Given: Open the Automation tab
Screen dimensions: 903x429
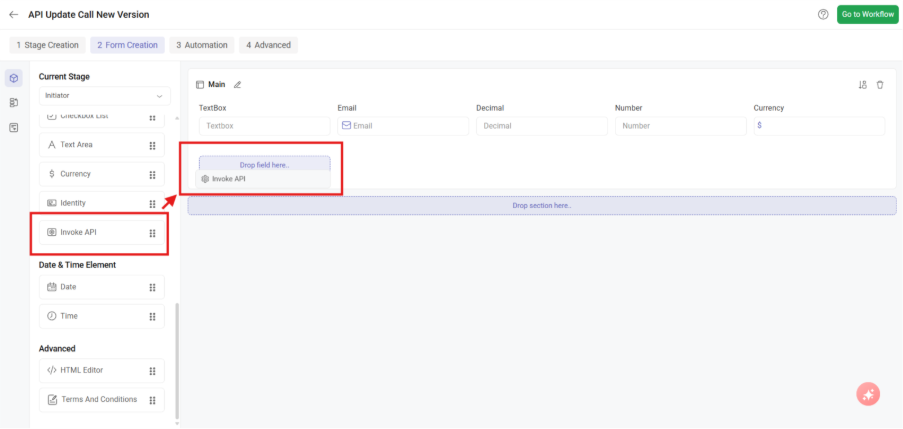Looking at the screenshot, I should pos(203,45).
